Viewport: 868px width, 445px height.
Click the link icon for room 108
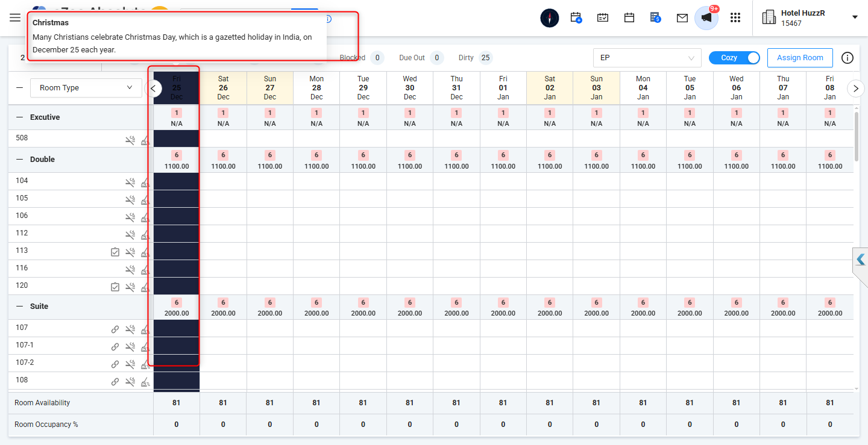(x=115, y=382)
